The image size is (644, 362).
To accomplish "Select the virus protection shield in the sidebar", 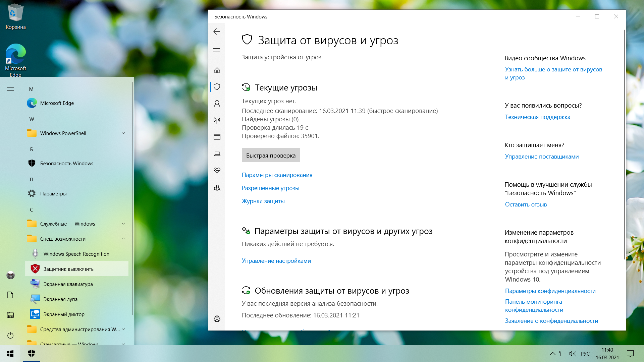I will 217,87.
